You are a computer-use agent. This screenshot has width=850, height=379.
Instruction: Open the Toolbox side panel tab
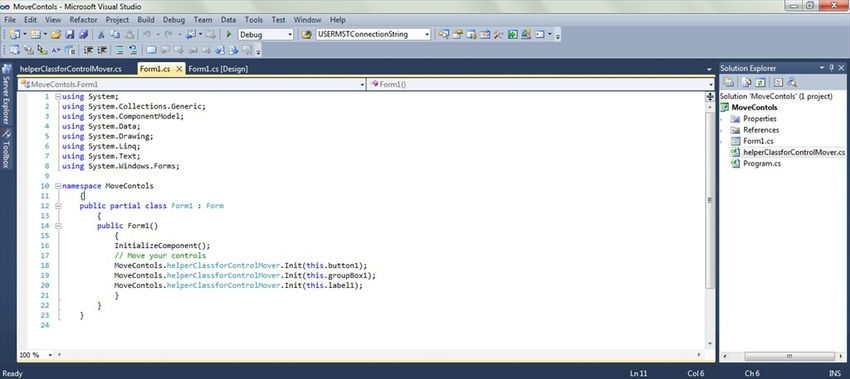[x=7, y=149]
